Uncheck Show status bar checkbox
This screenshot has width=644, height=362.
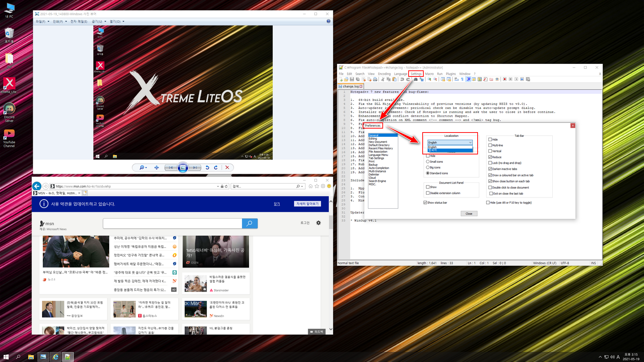coord(425,203)
